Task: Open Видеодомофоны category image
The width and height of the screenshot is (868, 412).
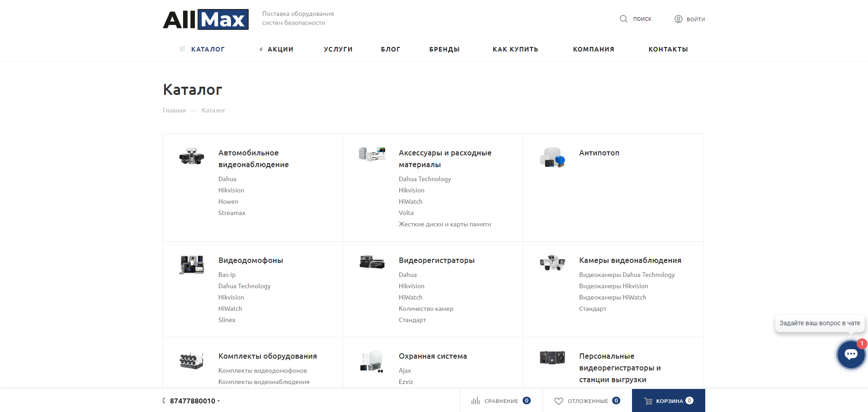Action: pyautogui.click(x=192, y=265)
